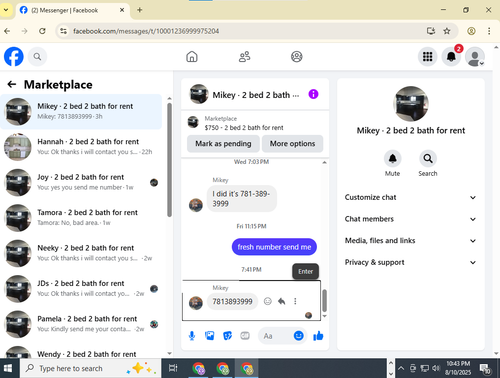Open the Friends icon in top bar

coord(244,57)
